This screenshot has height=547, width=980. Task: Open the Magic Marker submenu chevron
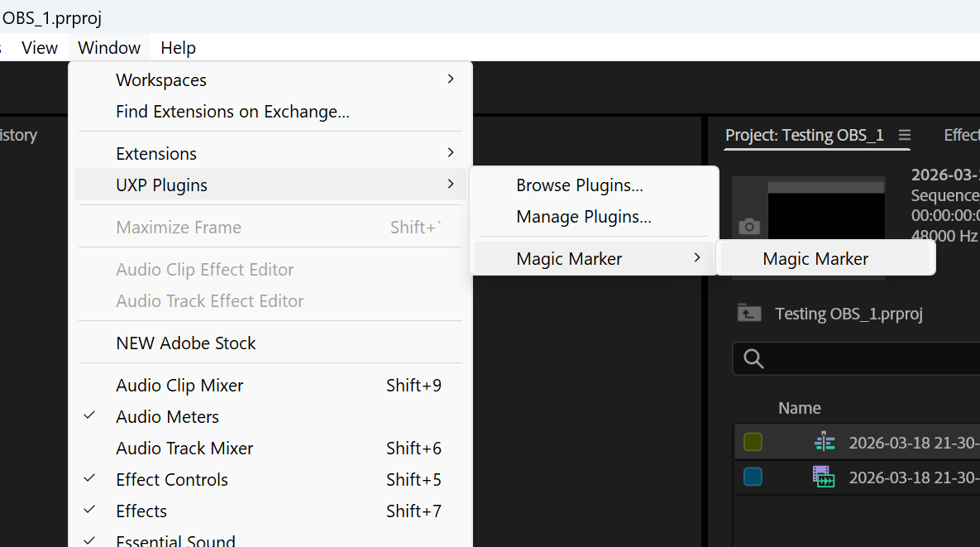(697, 258)
